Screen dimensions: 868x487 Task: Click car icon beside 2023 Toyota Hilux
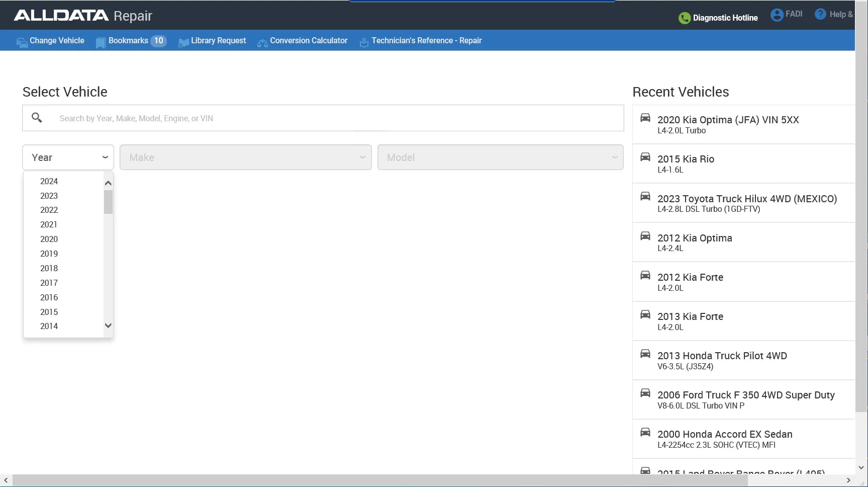645,196
